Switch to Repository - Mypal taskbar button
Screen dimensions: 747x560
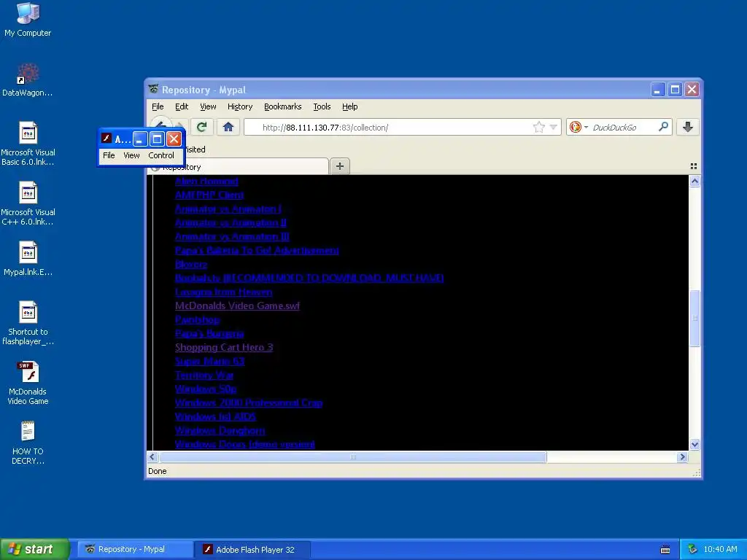(x=135, y=550)
